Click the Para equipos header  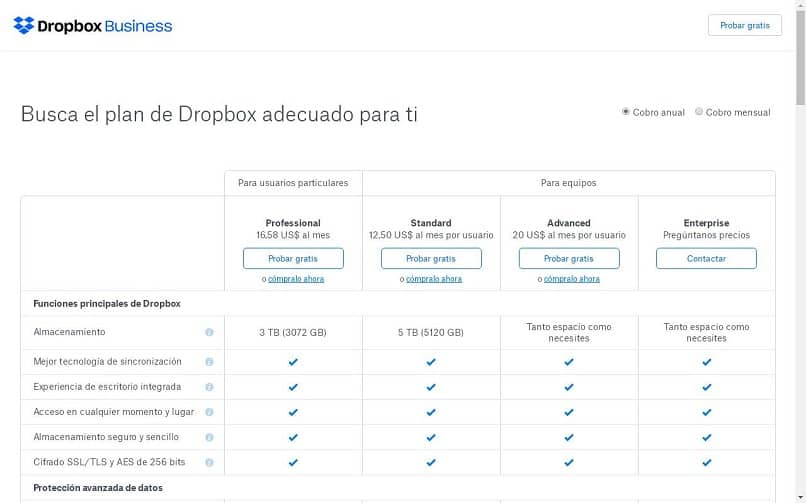(569, 183)
